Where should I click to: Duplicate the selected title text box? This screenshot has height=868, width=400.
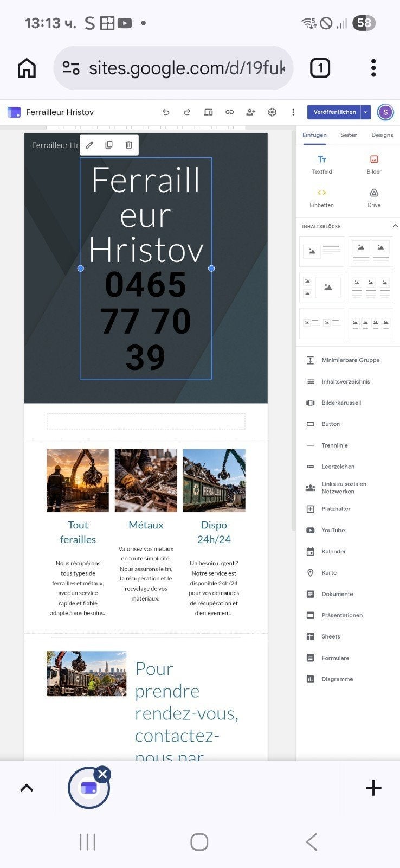click(109, 145)
